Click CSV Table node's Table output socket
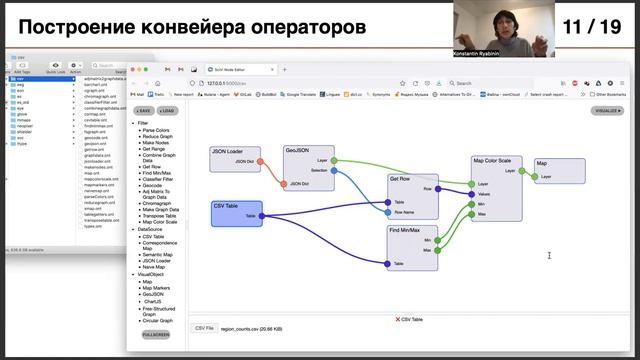The image size is (640, 360). pyautogui.click(x=262, y=216)
